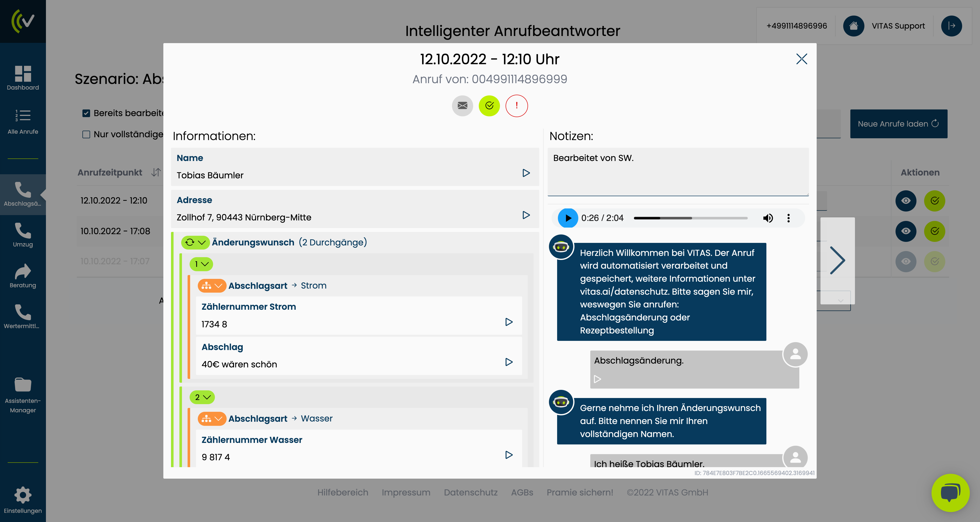Open audio player more-options menu
The width and height of the screenshot is (980, 522).
[788, 218]
